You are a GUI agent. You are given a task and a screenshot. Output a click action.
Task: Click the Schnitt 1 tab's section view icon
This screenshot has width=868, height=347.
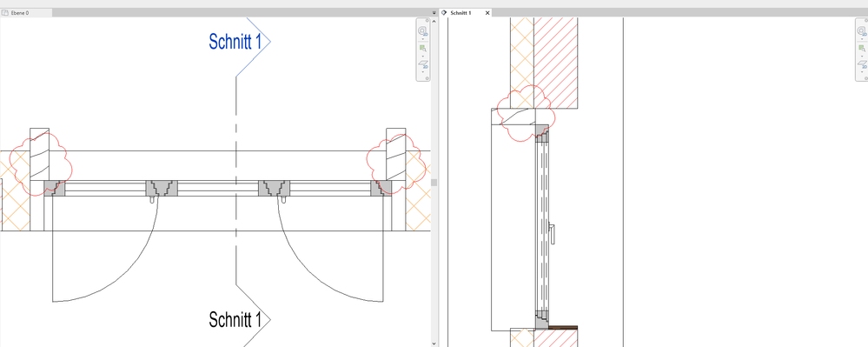(x=444, y=12)
